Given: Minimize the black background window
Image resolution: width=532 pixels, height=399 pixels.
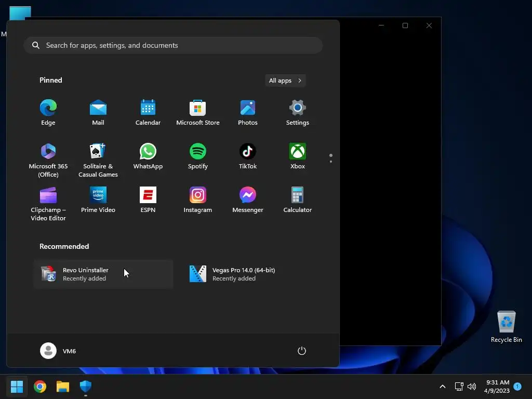Looking at the screenshot, I should [x=381, y=25].
